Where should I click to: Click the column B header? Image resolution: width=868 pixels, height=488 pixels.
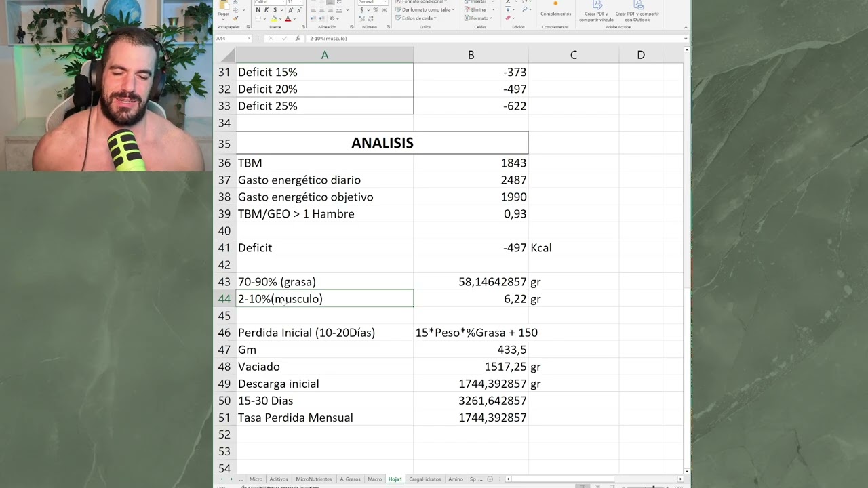click(471, 55)
